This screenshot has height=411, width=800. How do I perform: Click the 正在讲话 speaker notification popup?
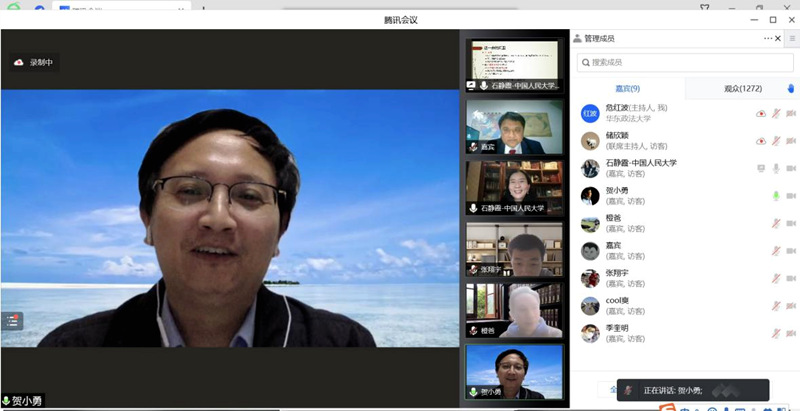click(692, 390)
